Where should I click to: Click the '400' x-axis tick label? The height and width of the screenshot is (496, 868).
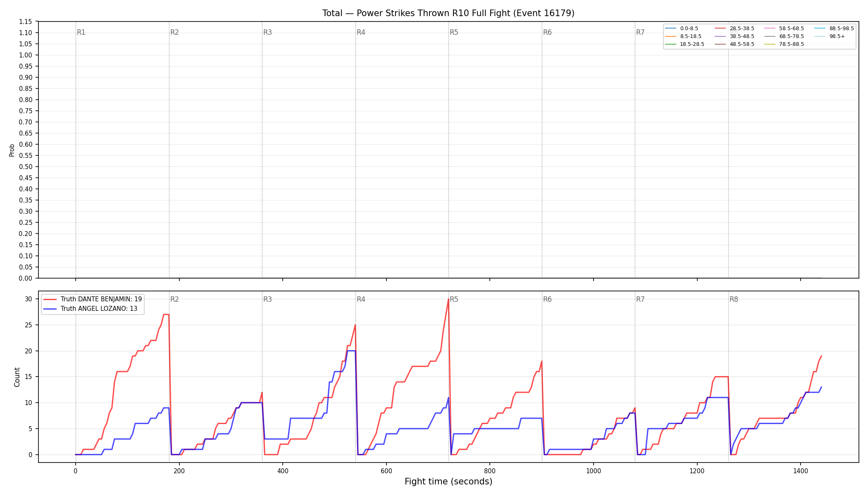(x=283, y=471)
